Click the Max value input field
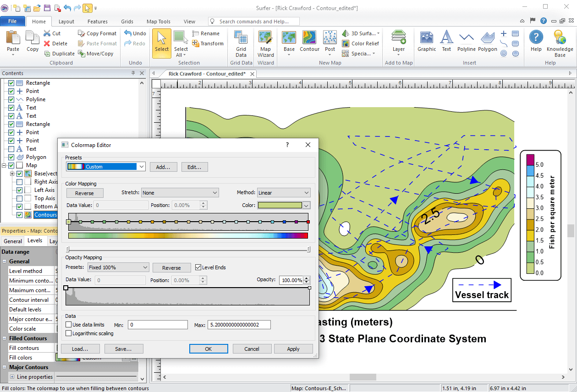 (x=239, y=325)
